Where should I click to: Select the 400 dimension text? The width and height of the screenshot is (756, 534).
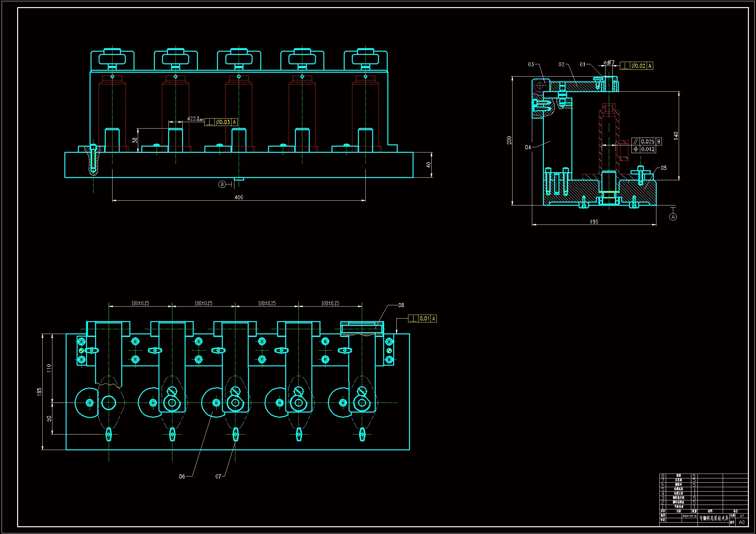(239, 197)
